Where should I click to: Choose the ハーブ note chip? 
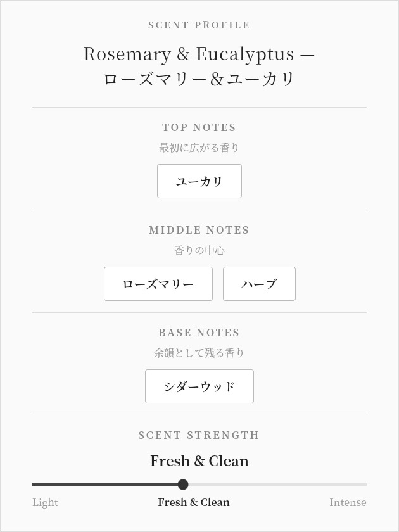click(259, 284)
